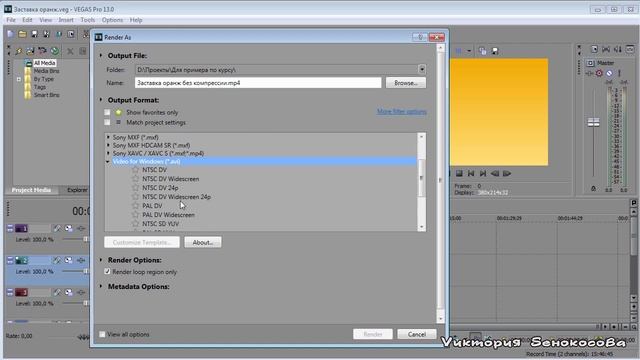Click Downmix Output icon in mixer toolbar

606,49
